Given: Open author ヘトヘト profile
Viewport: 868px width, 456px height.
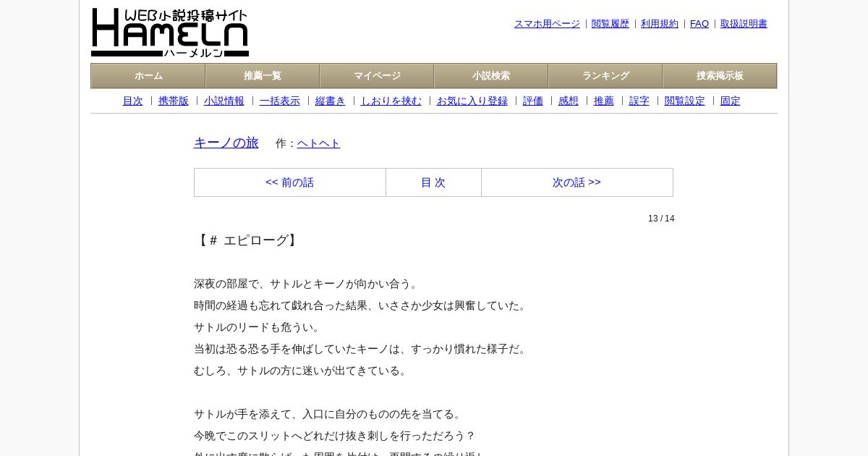Looking at the screenshot, I should (x=319, y=143).
